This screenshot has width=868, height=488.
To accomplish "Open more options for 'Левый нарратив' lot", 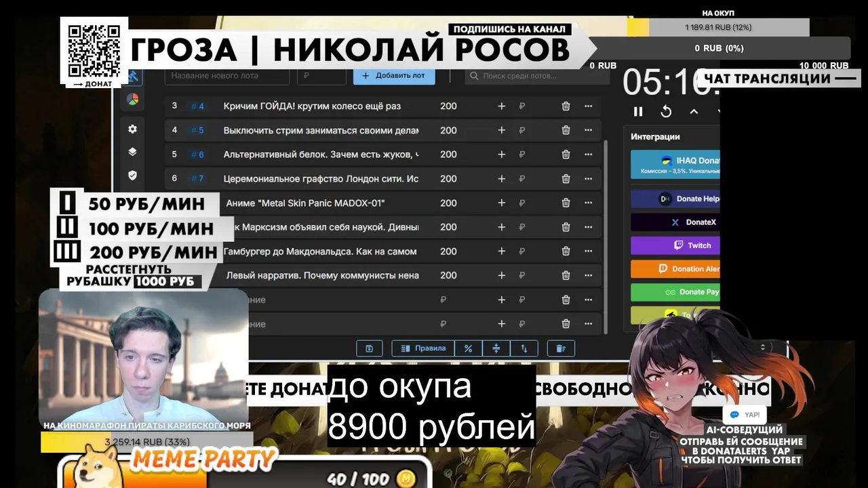I will click(x=588, y=276).
